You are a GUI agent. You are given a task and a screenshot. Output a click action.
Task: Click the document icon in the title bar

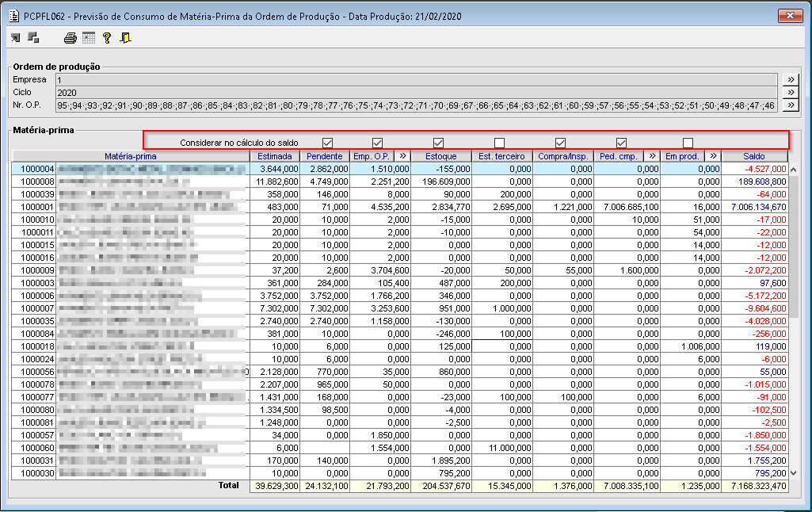(x=14, y=16)
